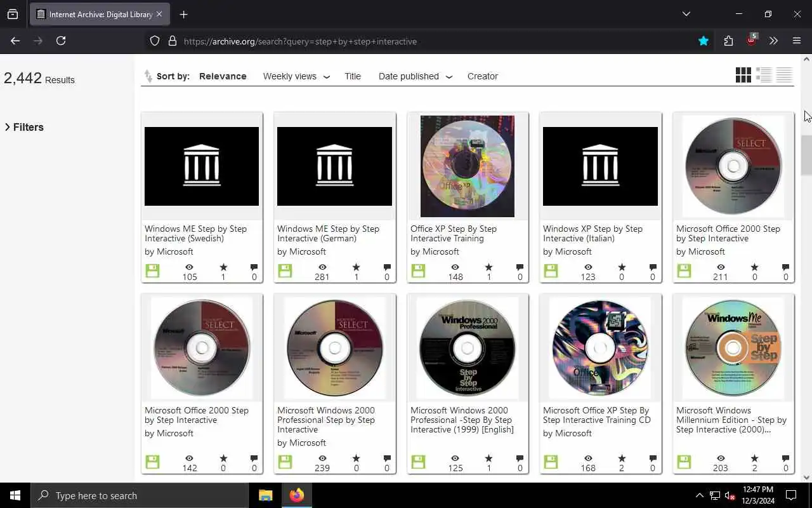Click taskbar clock showing 12:47 PM
The image size is (812, 508).
click(x=757, y=495)
